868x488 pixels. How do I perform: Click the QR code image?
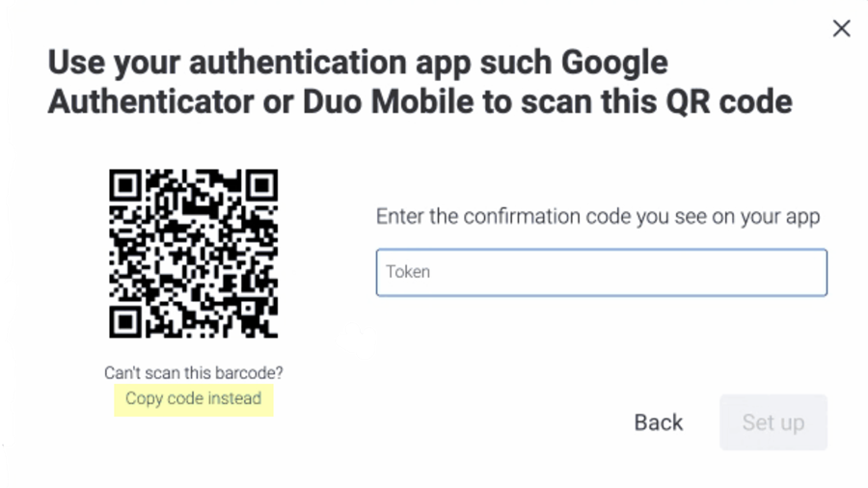point(193,253)
